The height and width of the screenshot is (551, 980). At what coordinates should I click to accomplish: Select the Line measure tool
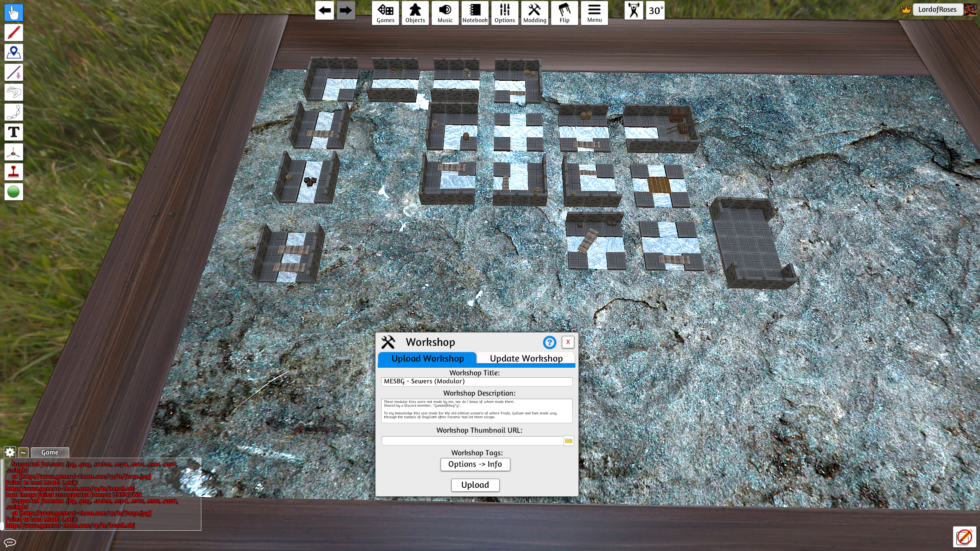pos(14,73)
